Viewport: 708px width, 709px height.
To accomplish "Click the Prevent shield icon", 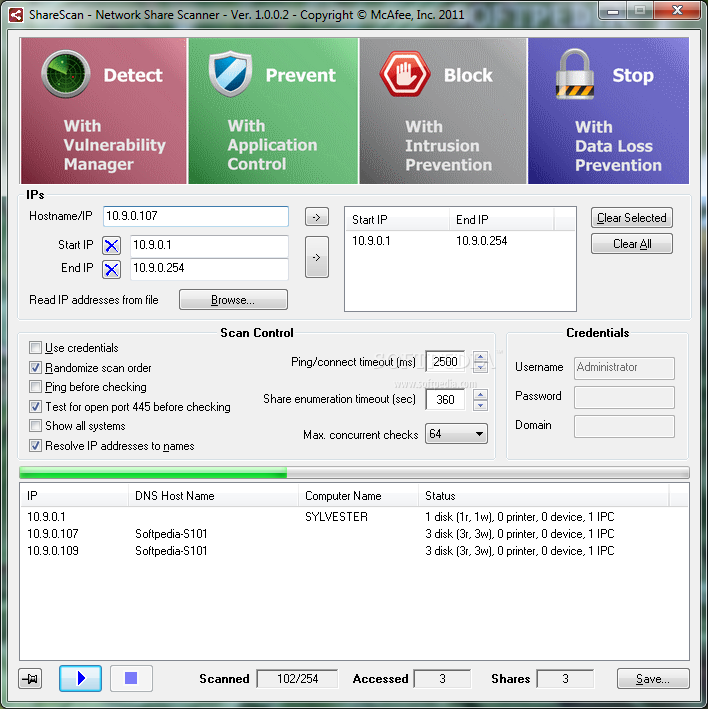I will (x=230, y=74).
